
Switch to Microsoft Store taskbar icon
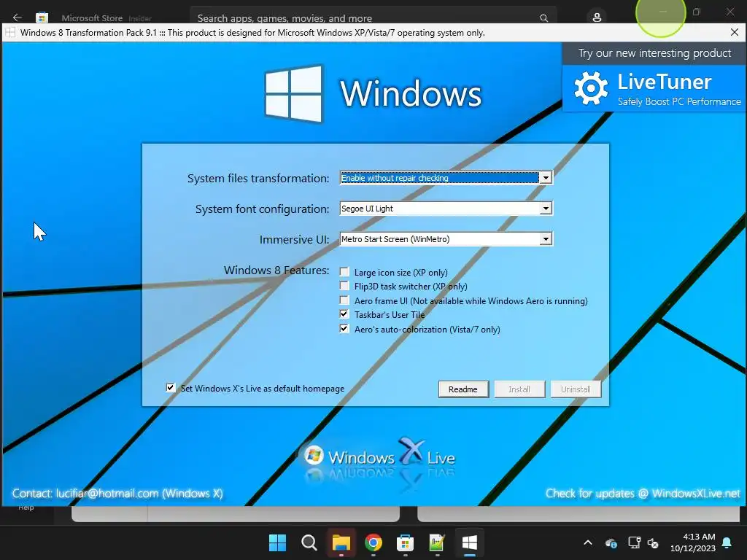click(x=405, y=542)
